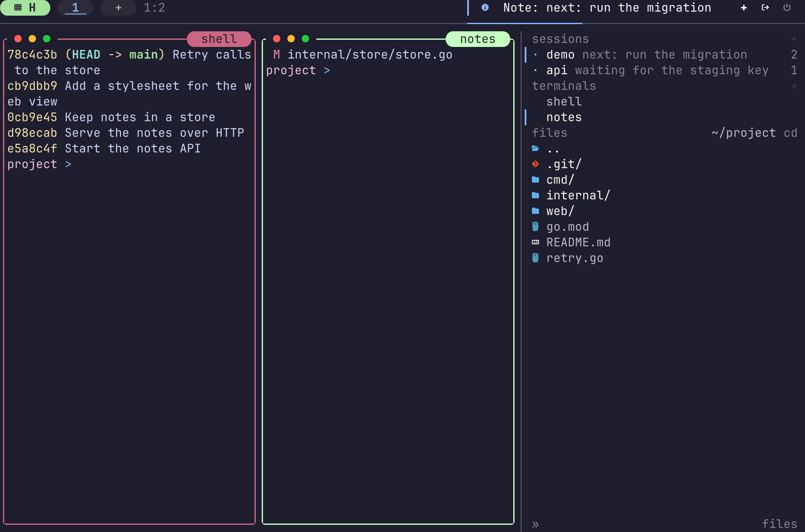805x532 pixels.
Task: Click the Note: next: run the migration text
Action: [x=607, y=8]
